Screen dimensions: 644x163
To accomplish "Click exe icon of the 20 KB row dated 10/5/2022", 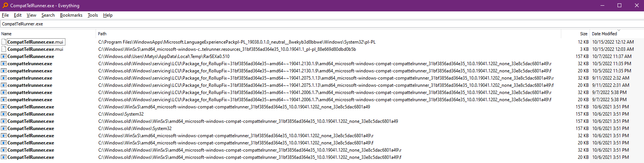I will 4,71.
